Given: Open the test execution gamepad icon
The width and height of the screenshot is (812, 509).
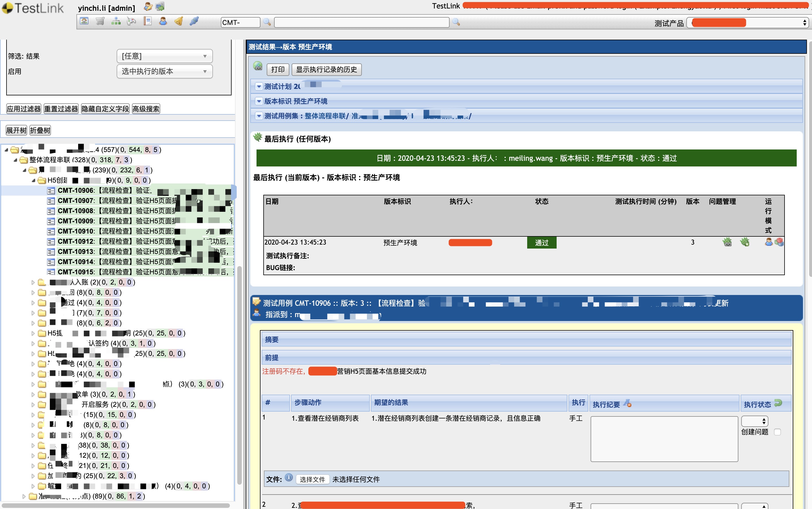Looking at the screenshot, I should click(x=132, y=22).
